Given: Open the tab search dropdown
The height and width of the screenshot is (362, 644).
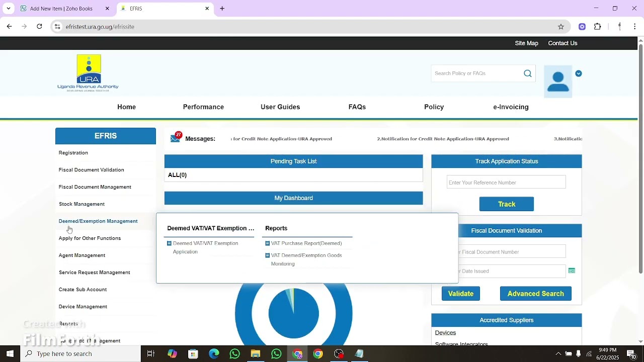Looking at the screenshot, I should [8, 9].
